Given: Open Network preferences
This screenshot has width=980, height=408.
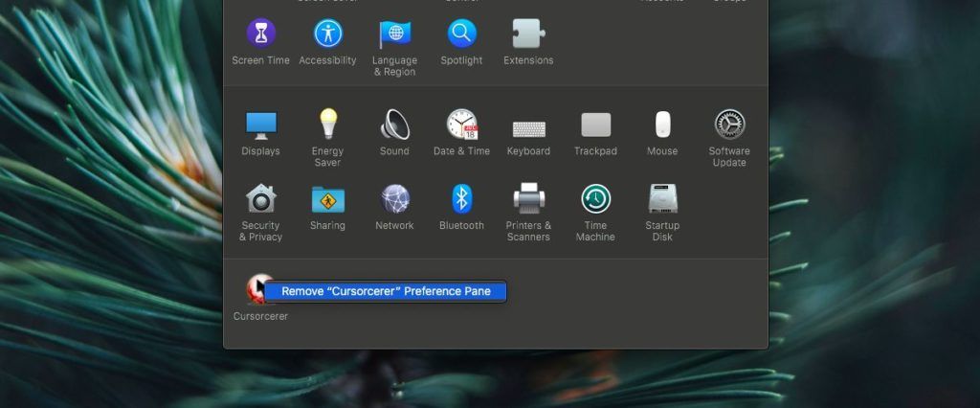Looking at the screenshot, I should 394,199.
